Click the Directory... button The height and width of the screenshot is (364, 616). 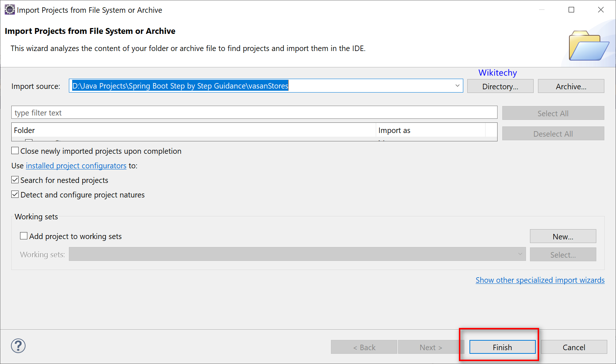point(500,86)
